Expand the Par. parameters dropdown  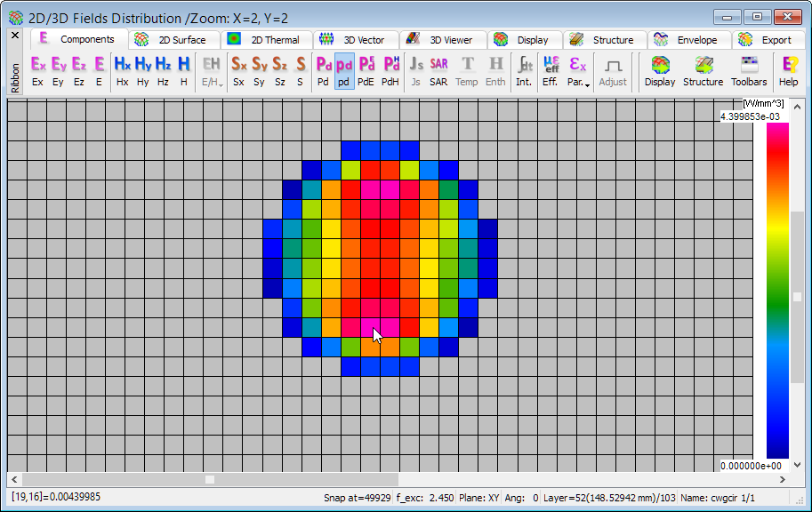click(578, 71)
